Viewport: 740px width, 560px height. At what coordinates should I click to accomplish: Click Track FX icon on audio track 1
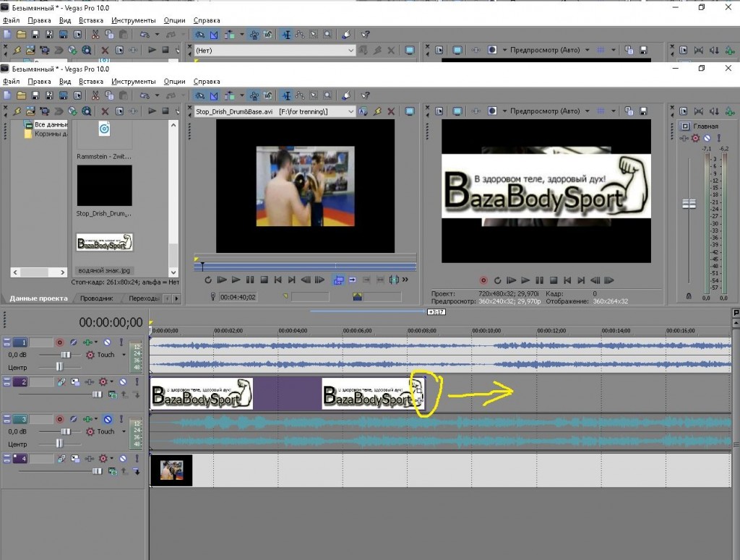[87, 342]
